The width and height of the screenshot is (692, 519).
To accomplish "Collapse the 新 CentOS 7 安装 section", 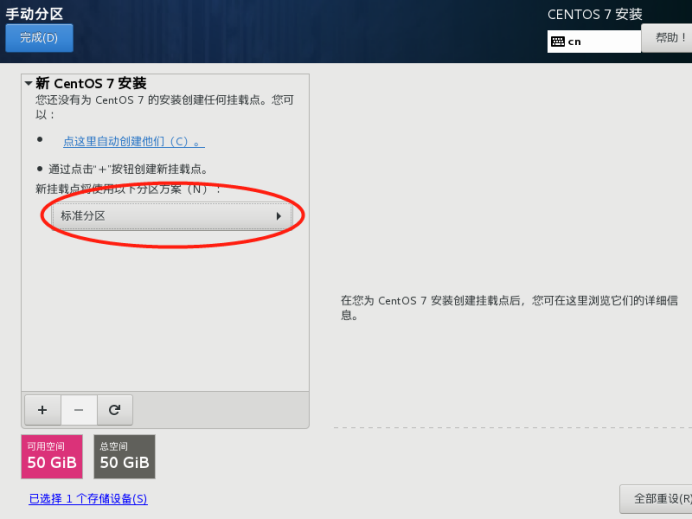I will (x=28, y=83).
